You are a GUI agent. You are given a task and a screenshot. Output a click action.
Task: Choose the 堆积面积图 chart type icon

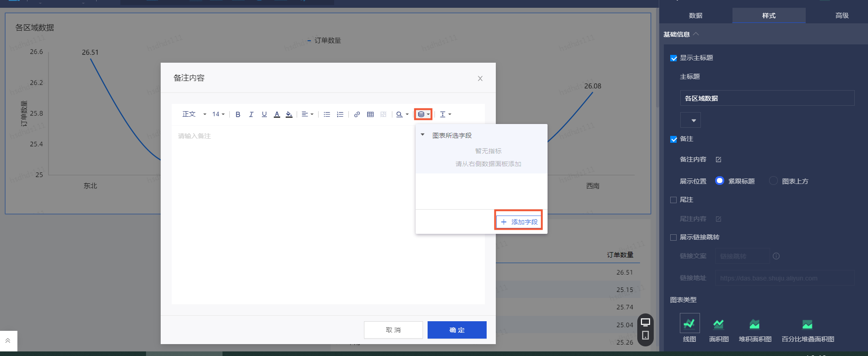pos(754,324)
